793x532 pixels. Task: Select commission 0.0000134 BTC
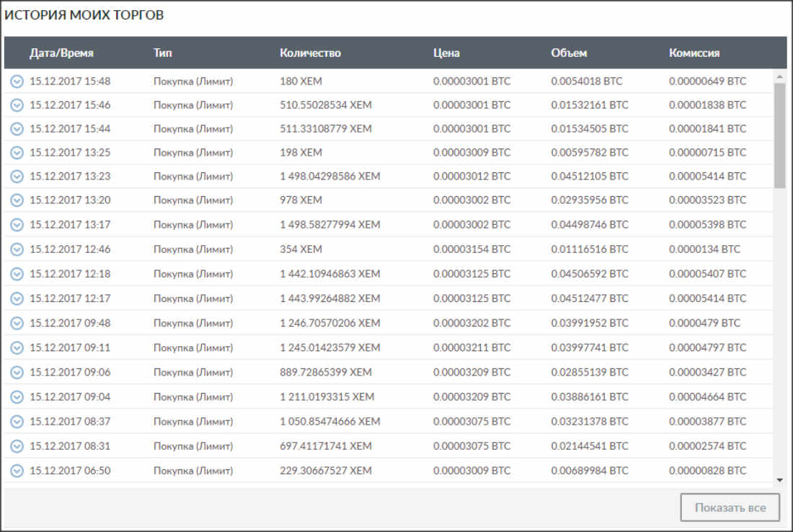tap(704, 249)
